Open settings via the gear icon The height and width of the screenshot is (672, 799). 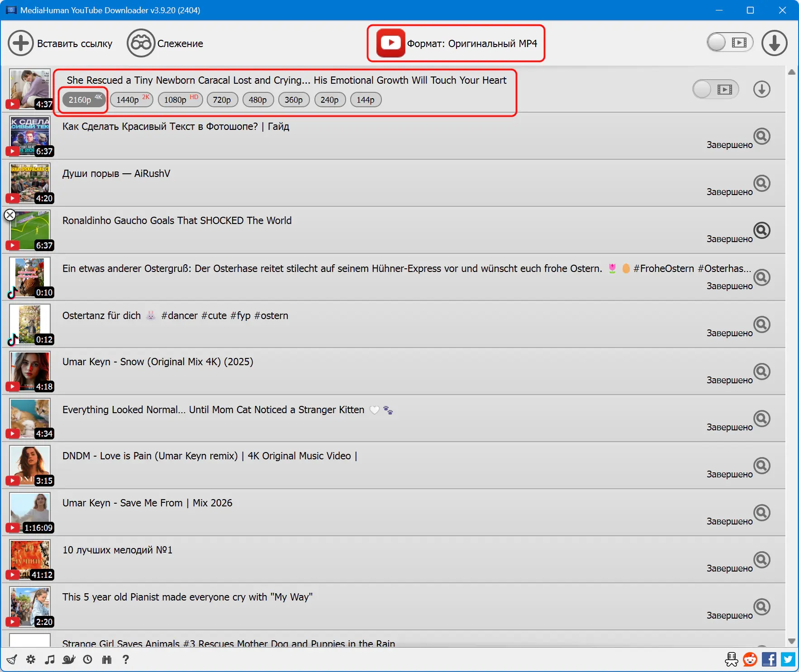point(31,659)
